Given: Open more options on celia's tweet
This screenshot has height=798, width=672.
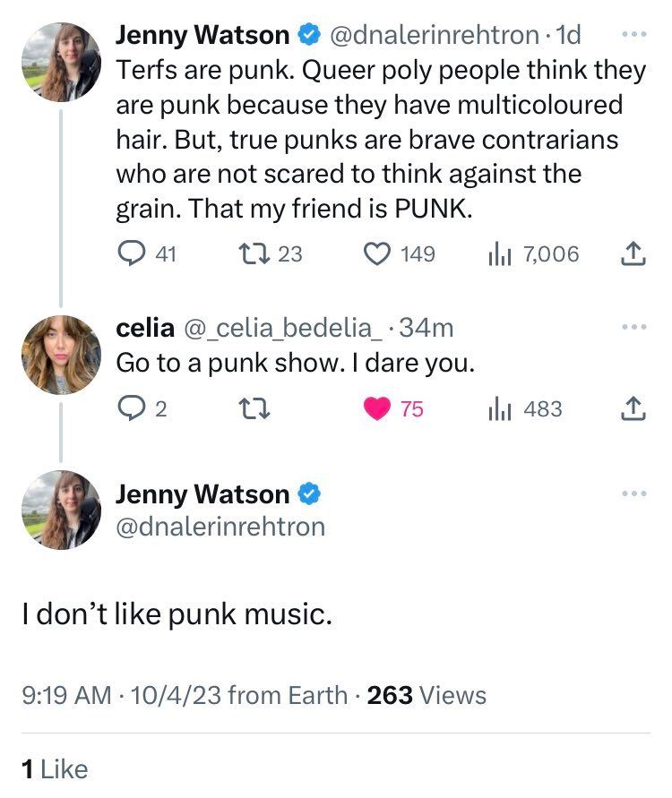Looking at the screenshot, I should coord(633,329).
